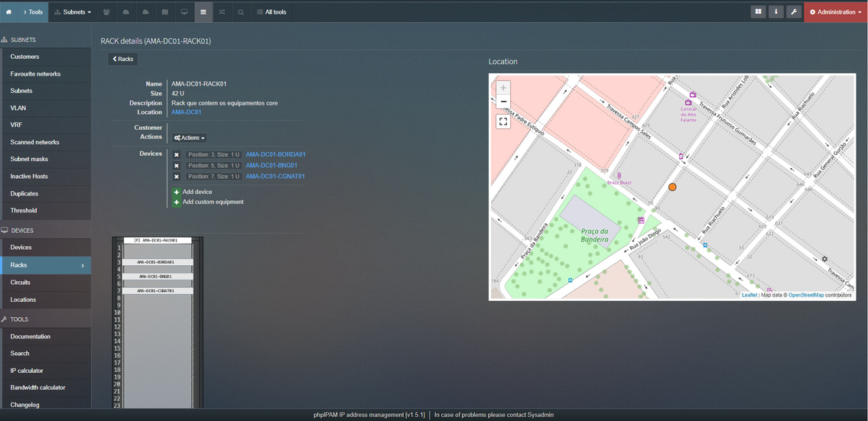Click the Add custom equipment text
The height and width of the screenshot is (421, 868).
coord(213,202)
